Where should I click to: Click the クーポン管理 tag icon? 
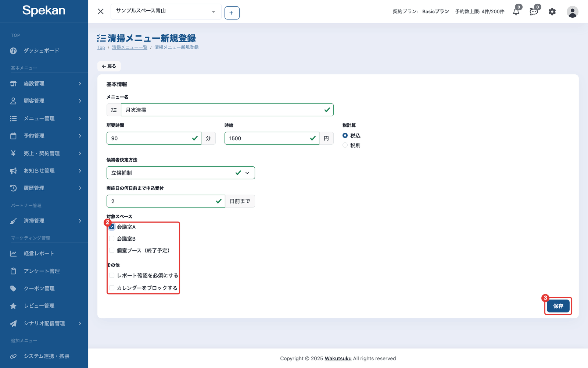13,289
